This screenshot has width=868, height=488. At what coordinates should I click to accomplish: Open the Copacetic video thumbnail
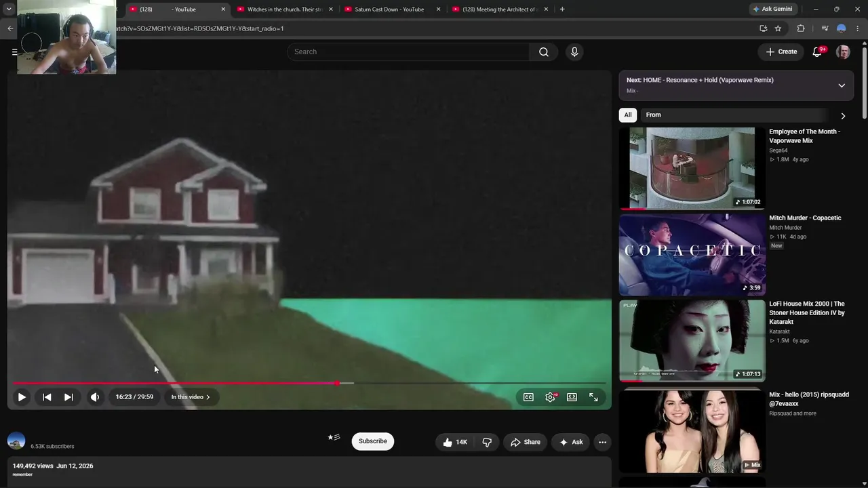point(692,255)
